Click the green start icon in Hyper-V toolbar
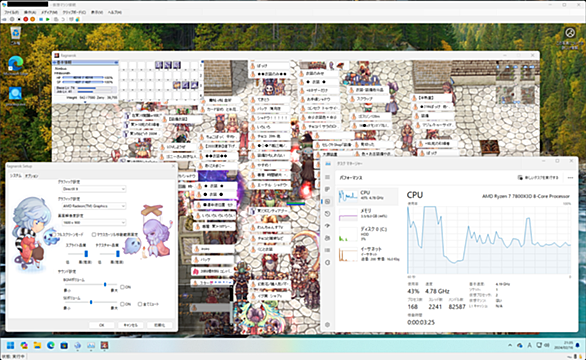 [48, 19]
